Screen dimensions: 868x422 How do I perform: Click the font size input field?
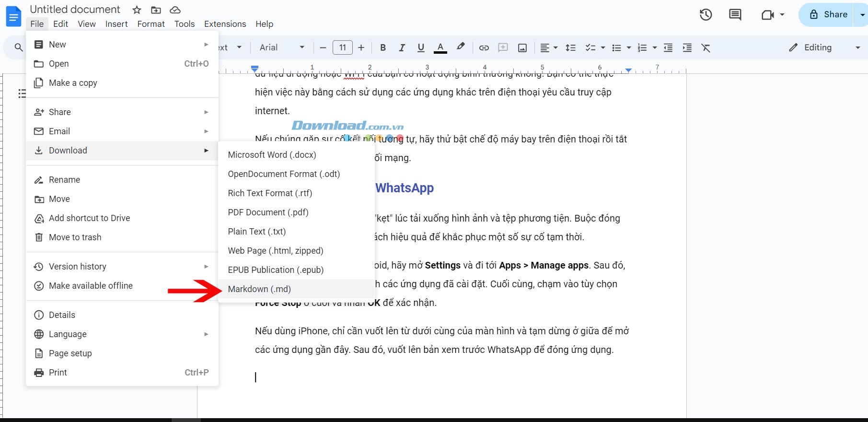[x=342, y=47]
